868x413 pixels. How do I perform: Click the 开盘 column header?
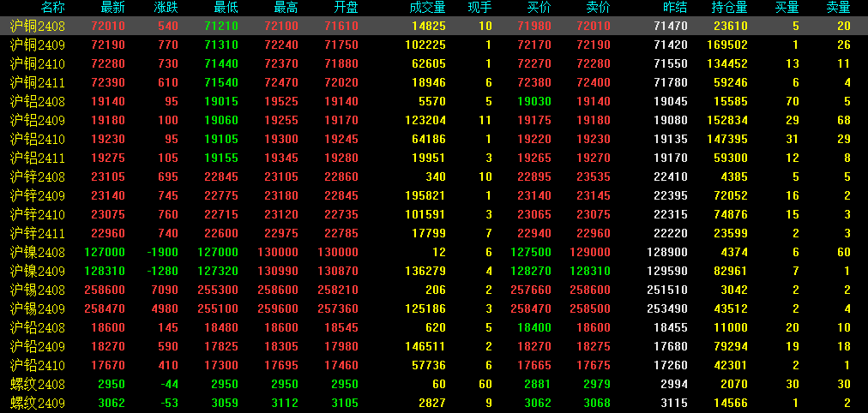point(346,8)
